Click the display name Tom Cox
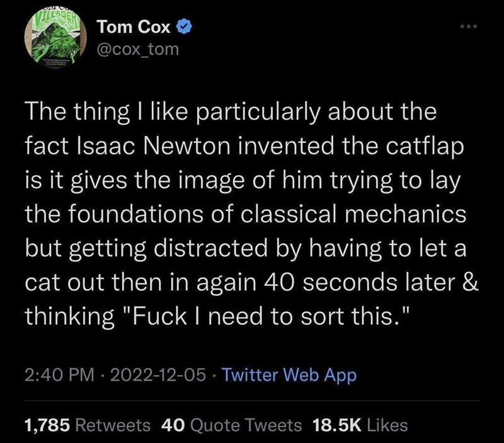Image resolution: width=504 pixels, height=443 pixels. pyautogui.click(x=132, y=28)
